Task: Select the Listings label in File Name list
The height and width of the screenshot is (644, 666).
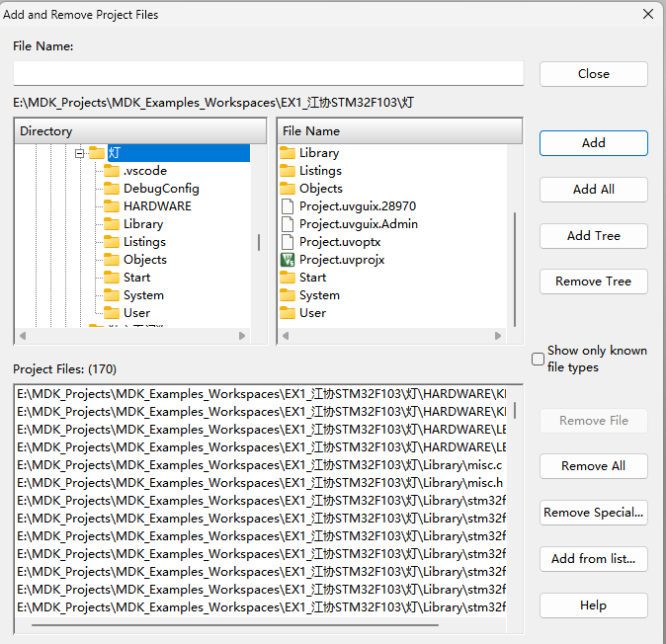Action: tap(320, 171)
